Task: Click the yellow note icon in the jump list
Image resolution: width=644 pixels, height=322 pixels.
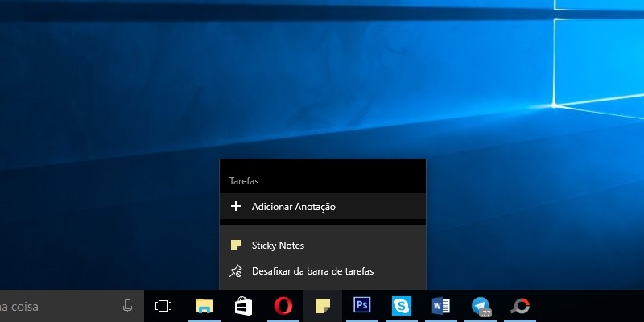Action: point(236,245)
